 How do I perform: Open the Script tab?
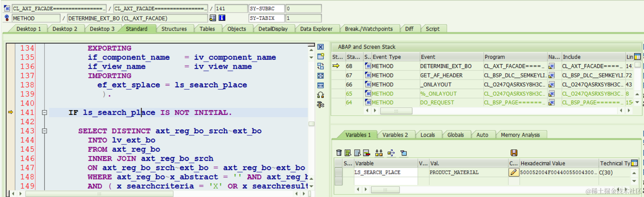pyautogui.click(x=432, y=29)
